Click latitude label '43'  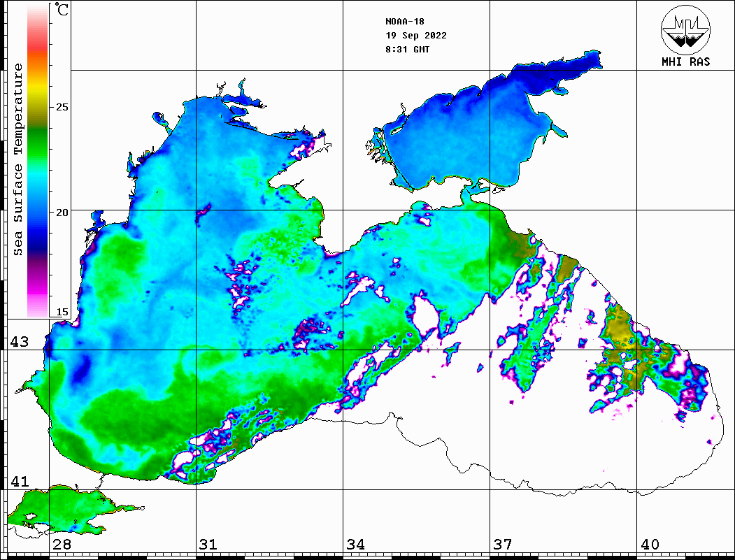[x=20, y=342]
